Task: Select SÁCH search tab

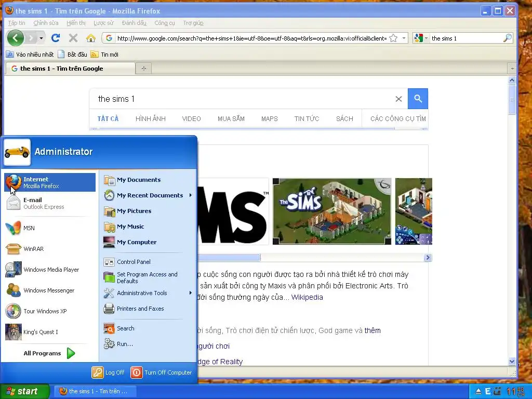Action: [344, 119]
